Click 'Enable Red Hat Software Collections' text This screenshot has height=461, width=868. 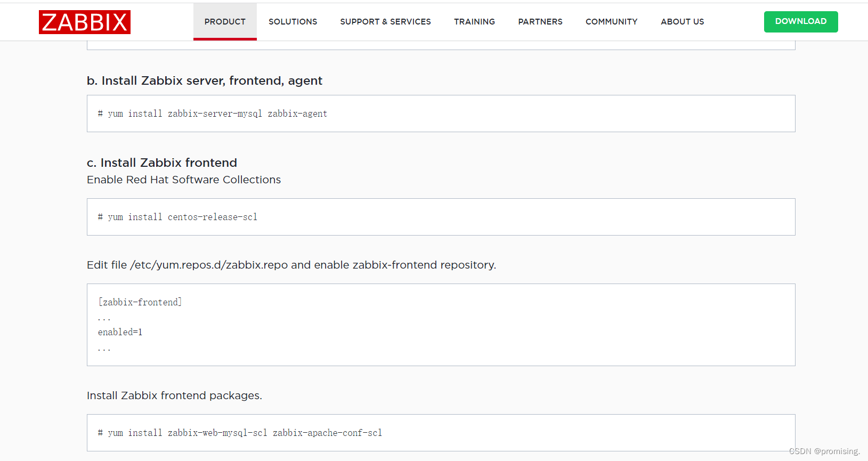pos(184,180)
